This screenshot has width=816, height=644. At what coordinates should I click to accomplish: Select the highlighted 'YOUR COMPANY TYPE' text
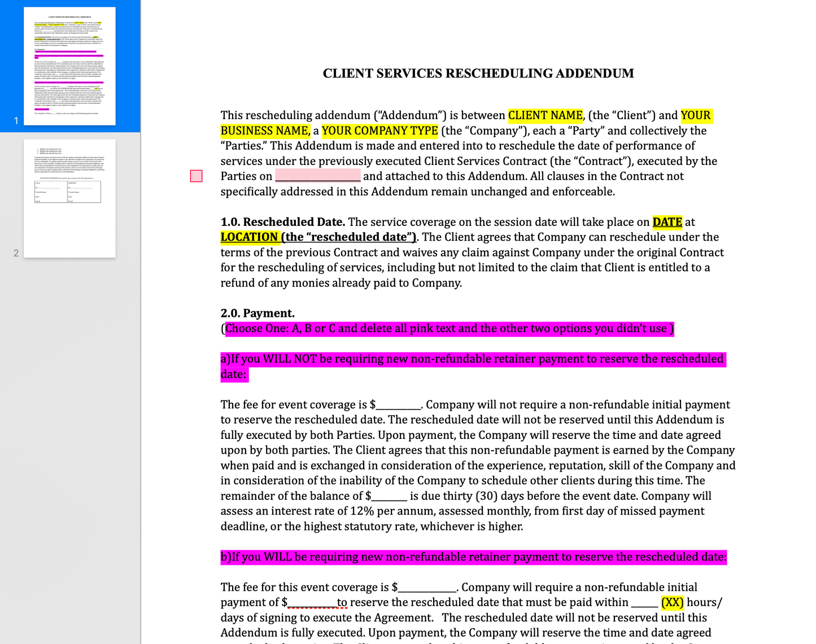pos(379,131)
